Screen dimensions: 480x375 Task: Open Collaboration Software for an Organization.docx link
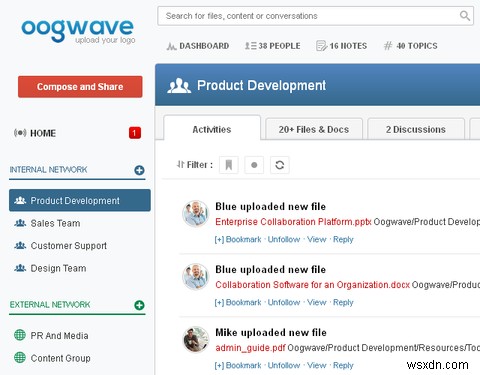(312, 285)
